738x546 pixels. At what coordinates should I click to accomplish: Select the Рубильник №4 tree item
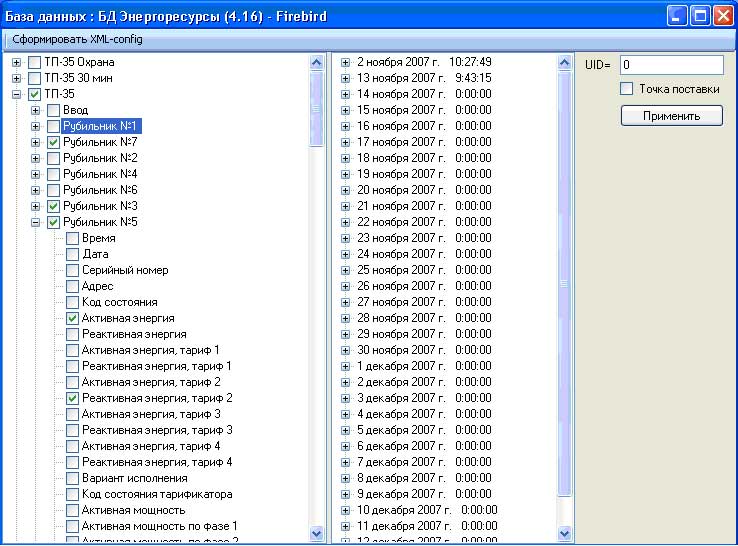coord(100,174)
